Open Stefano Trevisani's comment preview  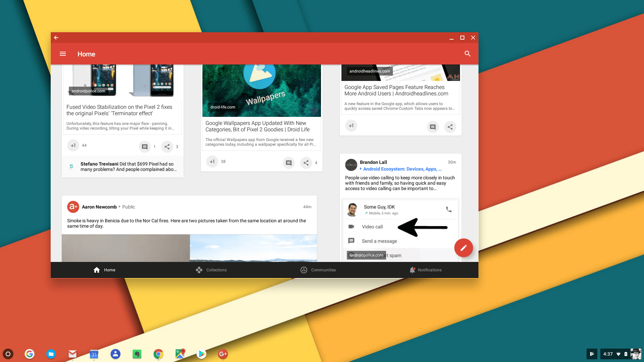tap(123, 167)
